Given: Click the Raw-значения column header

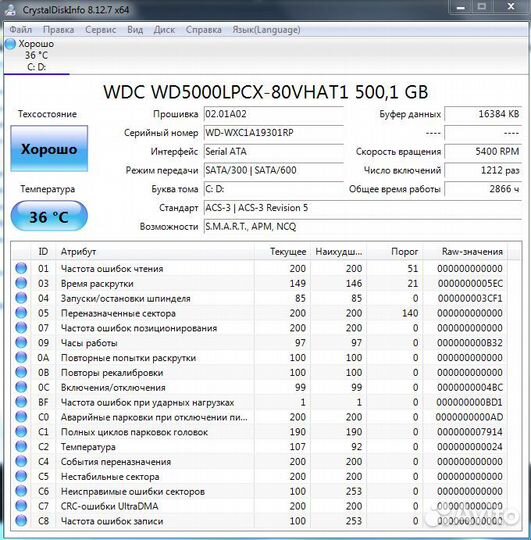Looking at the screenshot, I should point(465,251).
